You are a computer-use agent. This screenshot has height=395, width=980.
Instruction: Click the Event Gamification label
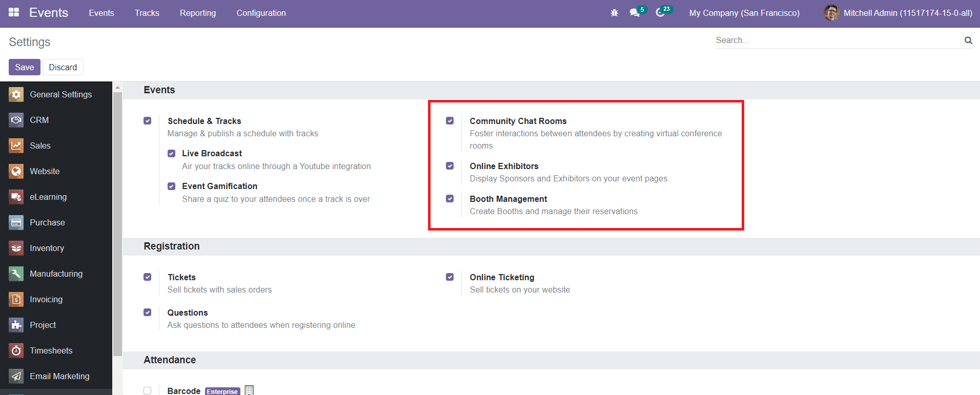[219, 186]
